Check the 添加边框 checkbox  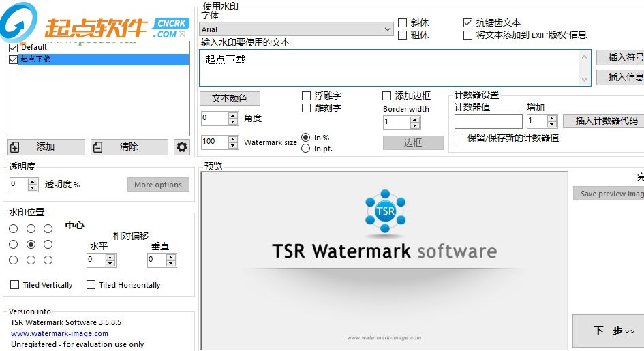386,95
